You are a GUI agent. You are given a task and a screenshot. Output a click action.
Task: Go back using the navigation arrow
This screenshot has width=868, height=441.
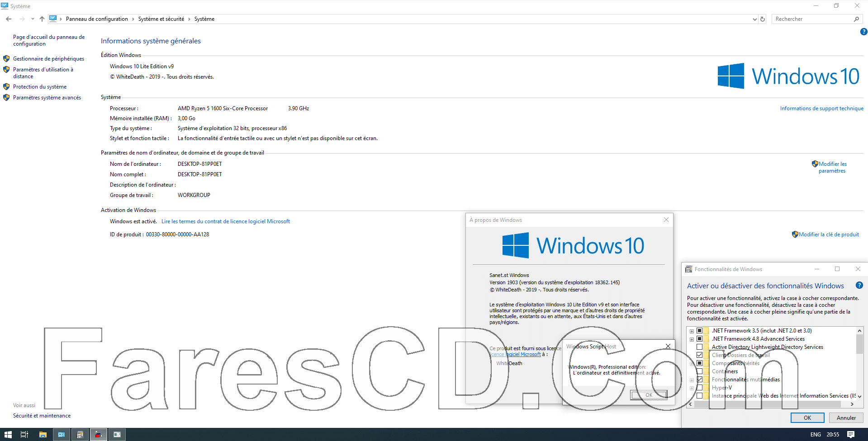pyautogui.click(x=9, y=19)
